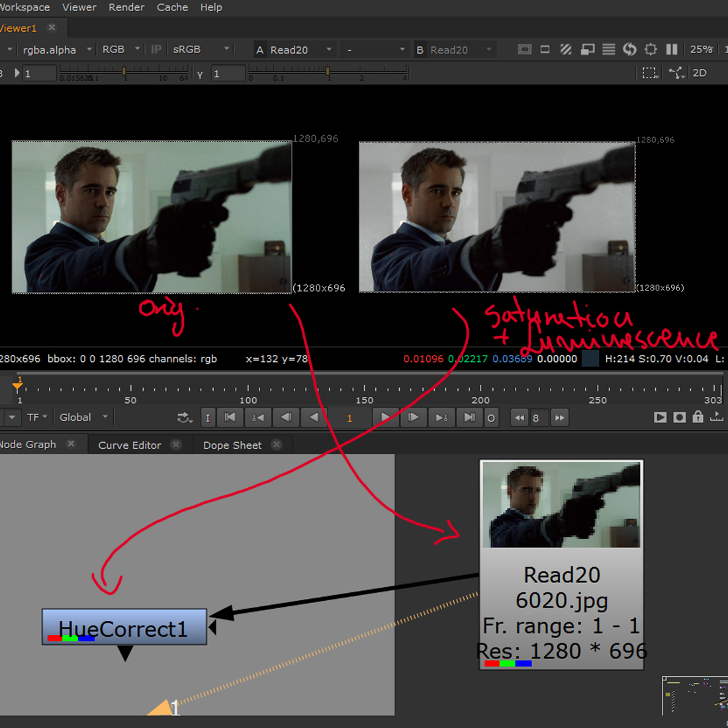Go to the last frame
Image resolution: width=728 pixels, height=728 pixels.
point(469,418)
